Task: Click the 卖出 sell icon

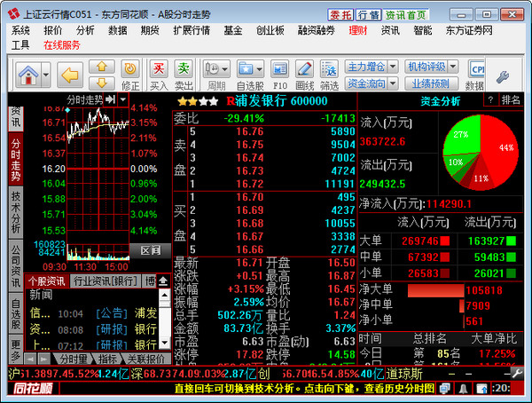Action: point(184,73)
